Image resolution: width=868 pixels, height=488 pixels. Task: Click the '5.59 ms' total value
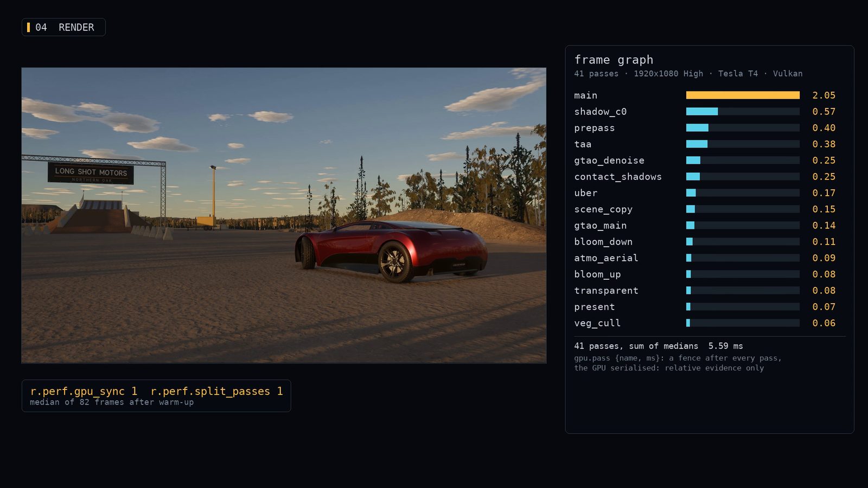pyautogui.click(x=725, y=346)
